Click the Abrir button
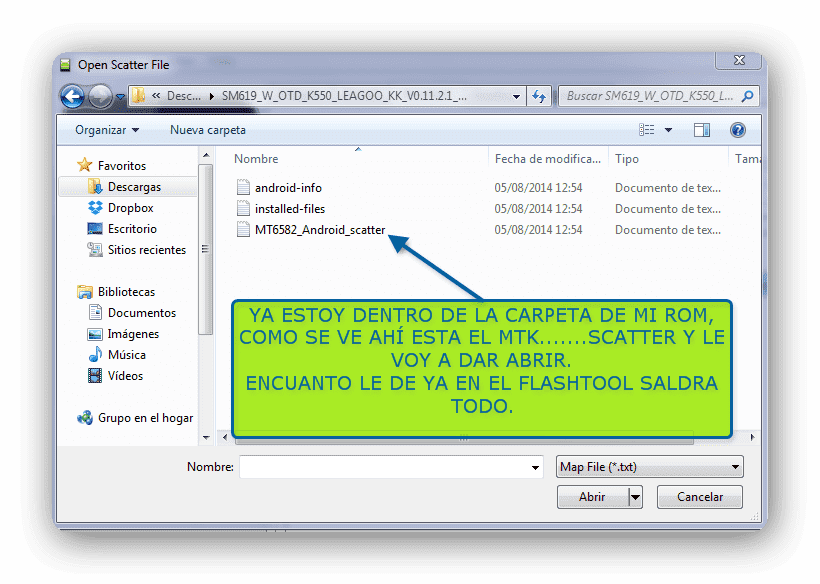The width and height of the screenshot is (820, 584). [593, 497]
